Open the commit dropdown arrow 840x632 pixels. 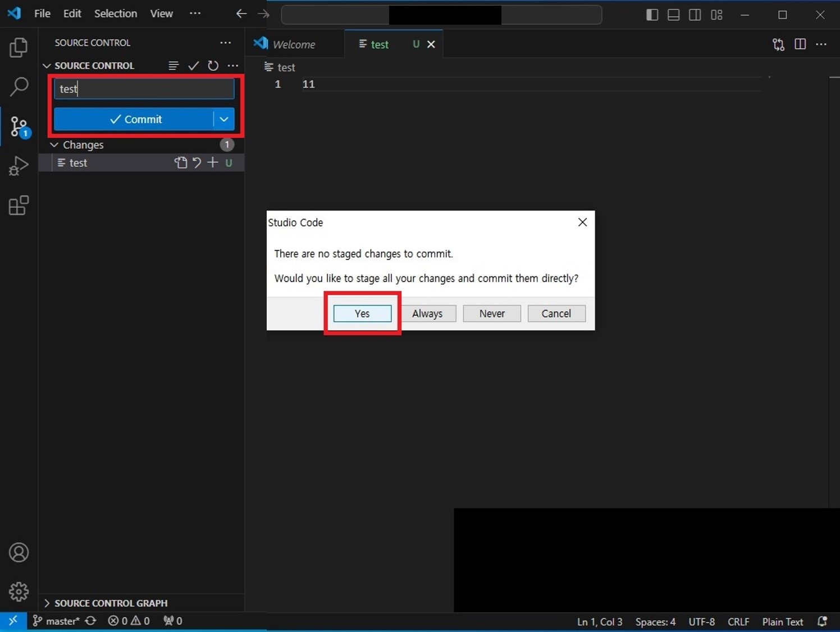pyautogui.click(x=224, y=119)
